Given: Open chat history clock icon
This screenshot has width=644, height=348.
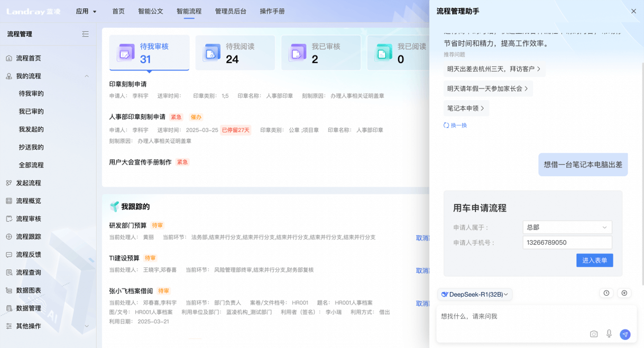Looking at the screenshot, I should [x=606, y=293].
